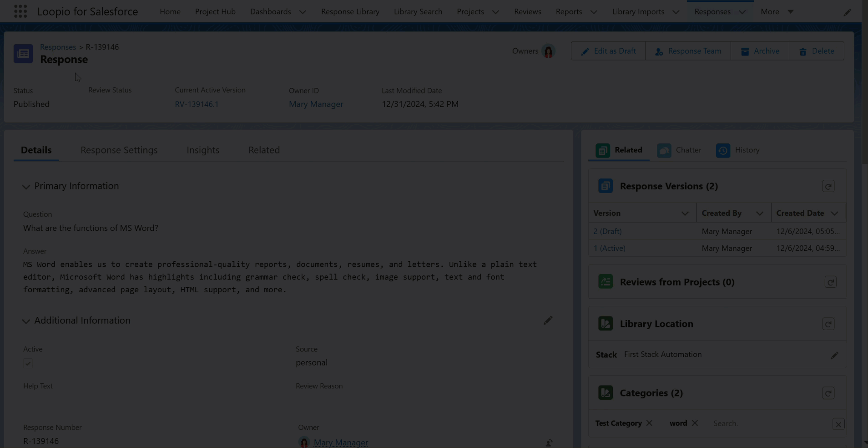Click the change owner icon next to Mary Manager
The image size is (868, 448).
click(x=549, y=443)
